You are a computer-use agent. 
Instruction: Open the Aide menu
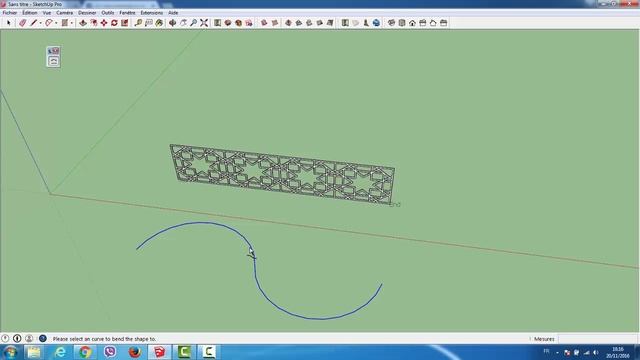[173, 13]
